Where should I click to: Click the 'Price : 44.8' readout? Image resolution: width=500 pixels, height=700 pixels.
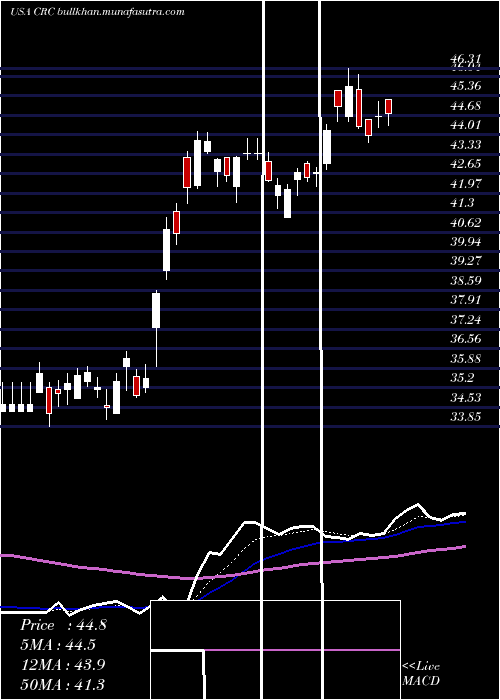click(63, 625)
